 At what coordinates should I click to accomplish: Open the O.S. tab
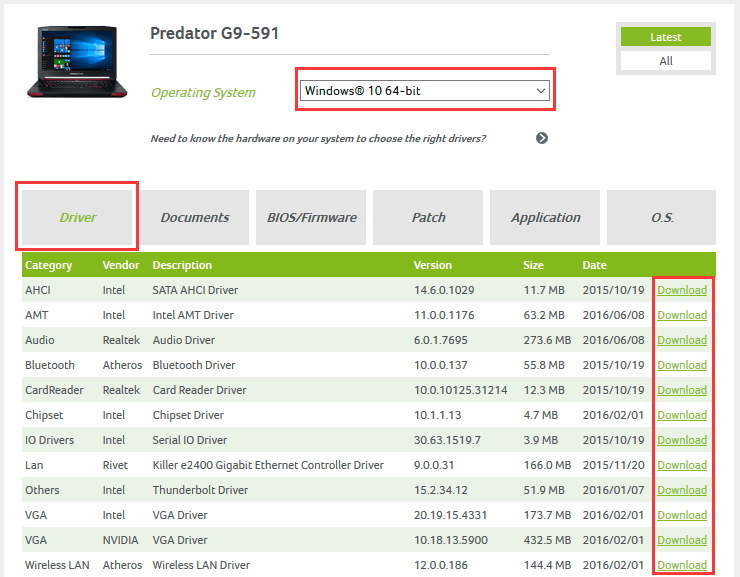tap(662, 217)
